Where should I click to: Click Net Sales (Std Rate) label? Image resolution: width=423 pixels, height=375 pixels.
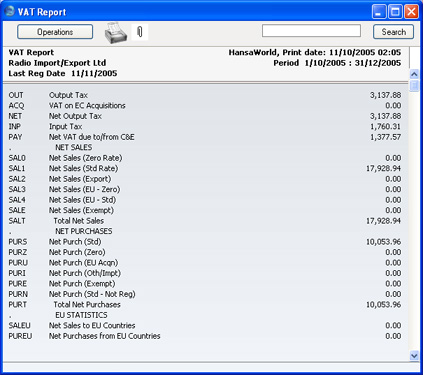(83, 168)
